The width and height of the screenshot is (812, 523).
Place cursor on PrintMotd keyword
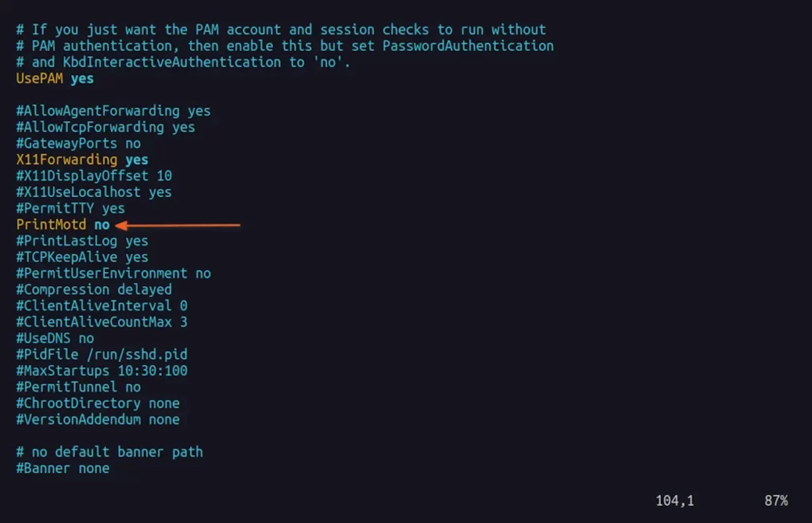[51, 225]
